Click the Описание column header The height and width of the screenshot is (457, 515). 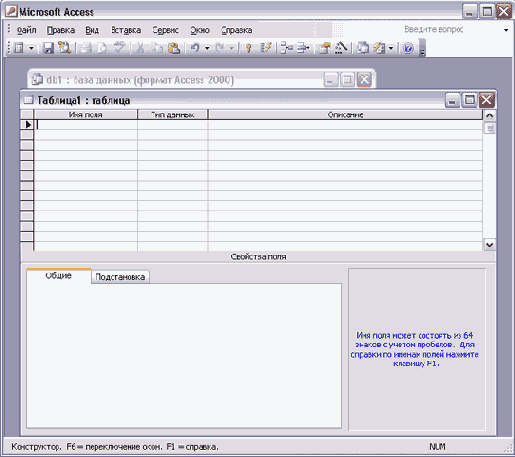coord(345,115)
